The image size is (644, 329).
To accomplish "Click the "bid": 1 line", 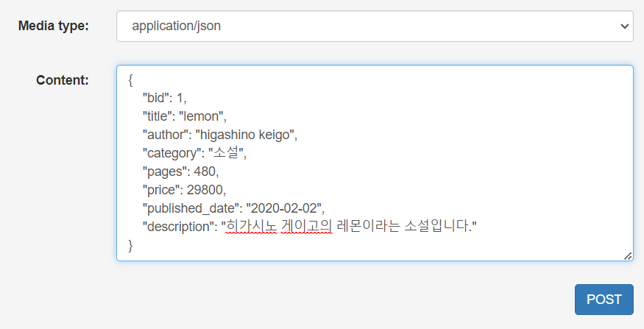I will click(x=164, y=98).
